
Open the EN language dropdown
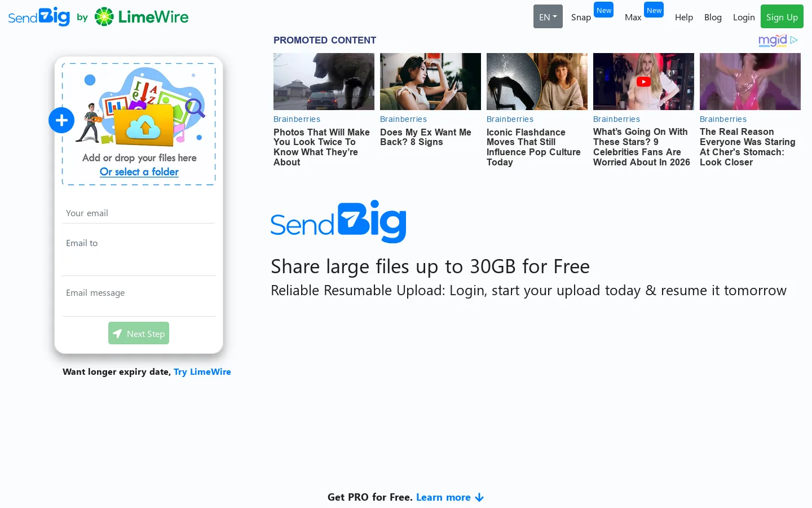click(x=548, y=17)
